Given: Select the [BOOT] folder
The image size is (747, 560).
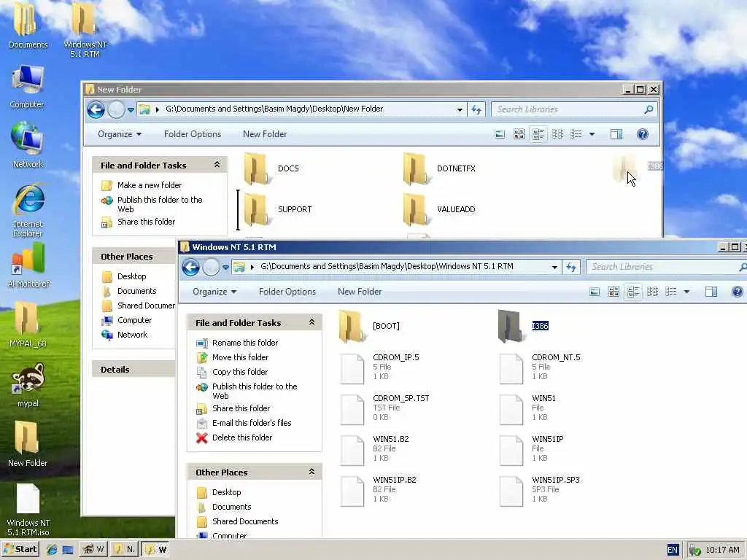Looking at the screenshot, I should [x=370, y=326].
